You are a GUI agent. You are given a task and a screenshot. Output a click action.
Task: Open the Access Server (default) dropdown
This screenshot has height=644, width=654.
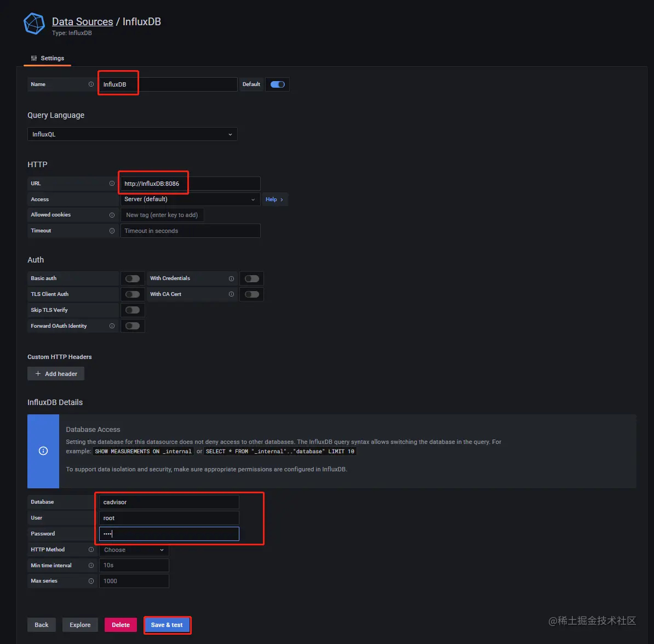pyautogui.click(x=190, y=200)
